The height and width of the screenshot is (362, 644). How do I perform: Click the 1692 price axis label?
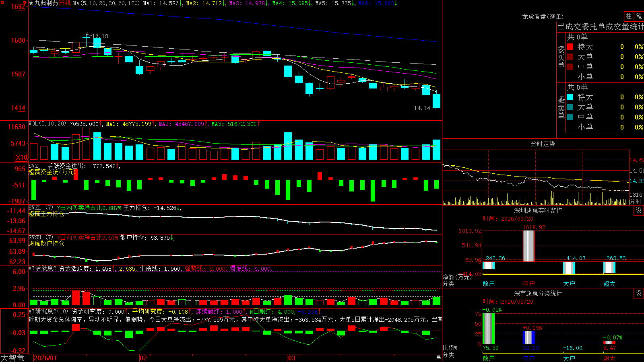tap(19, 6)
